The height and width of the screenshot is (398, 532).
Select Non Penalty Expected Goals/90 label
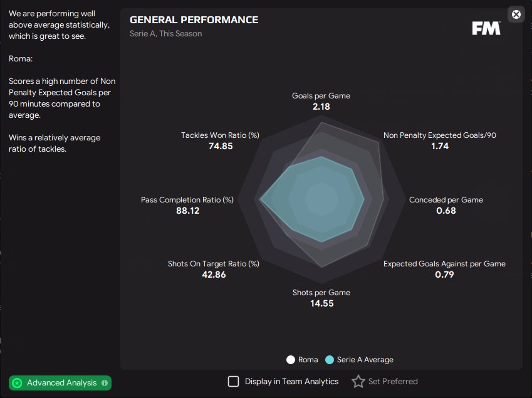(439, 135)
